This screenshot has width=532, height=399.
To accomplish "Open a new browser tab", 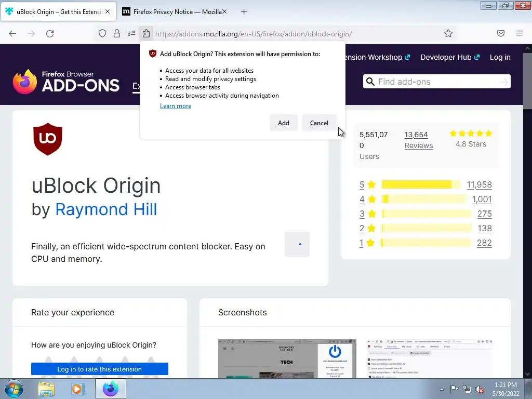I will point(244,12).
